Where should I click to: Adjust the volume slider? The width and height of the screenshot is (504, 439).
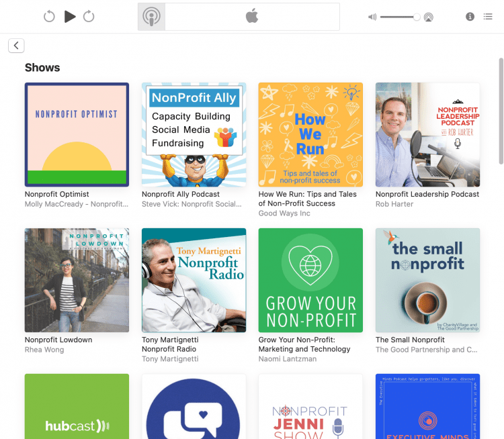[x=400, y=17]
